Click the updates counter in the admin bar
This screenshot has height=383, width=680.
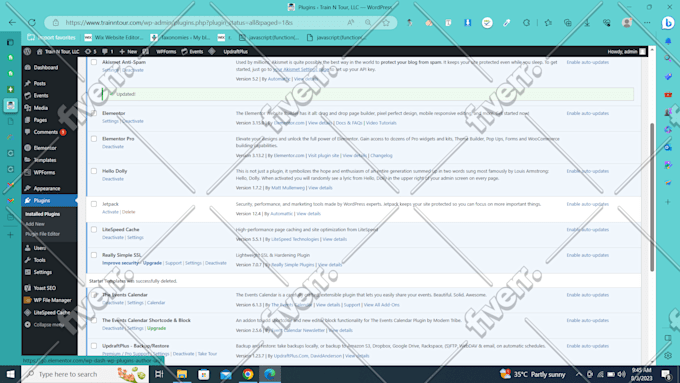pos(91,51)
